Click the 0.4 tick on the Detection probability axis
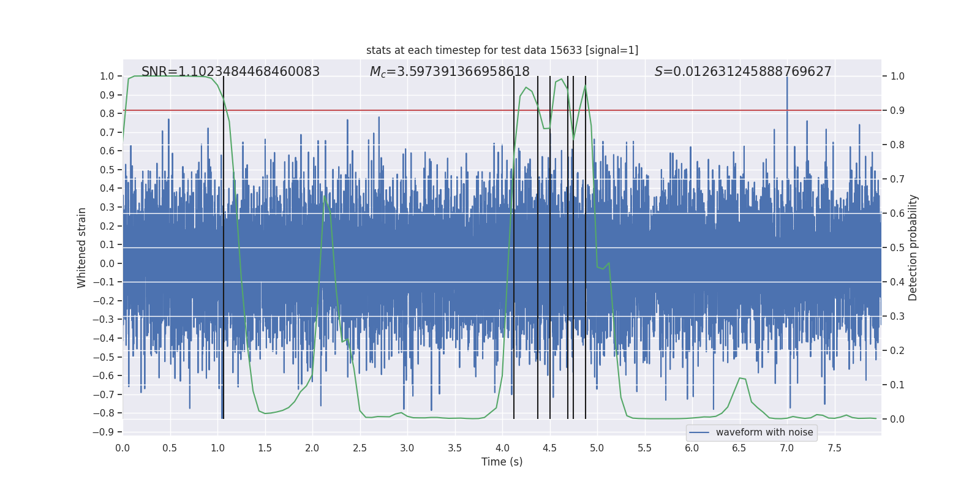 (897, 282)
